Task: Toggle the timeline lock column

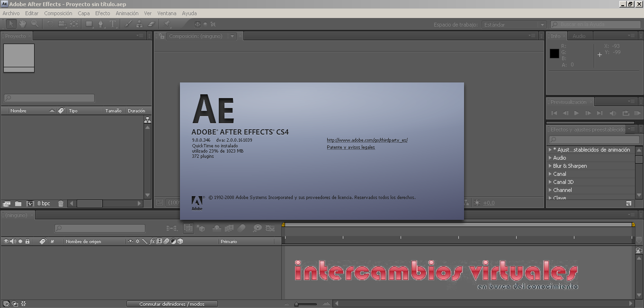Action: click(27, 241)
